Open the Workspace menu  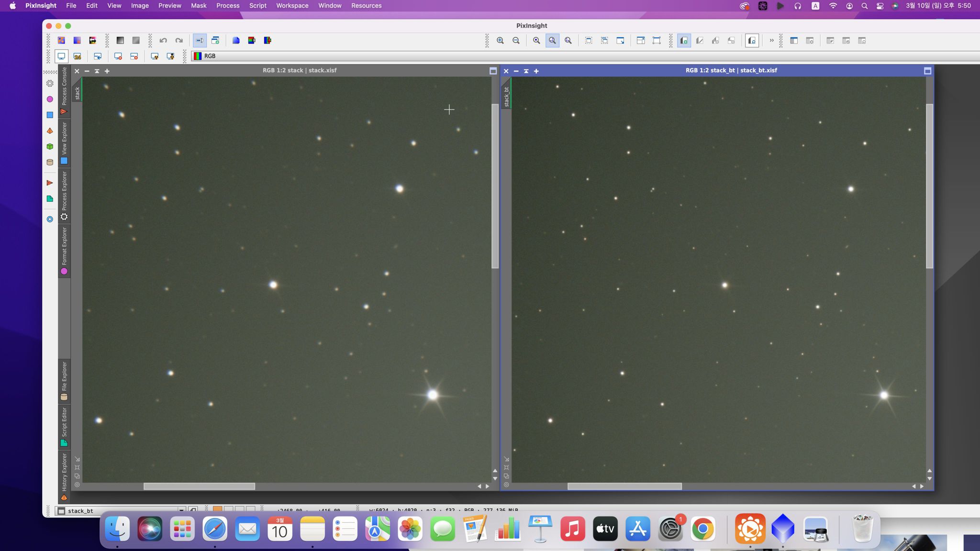pyautogui.click(x=292, y=6)
